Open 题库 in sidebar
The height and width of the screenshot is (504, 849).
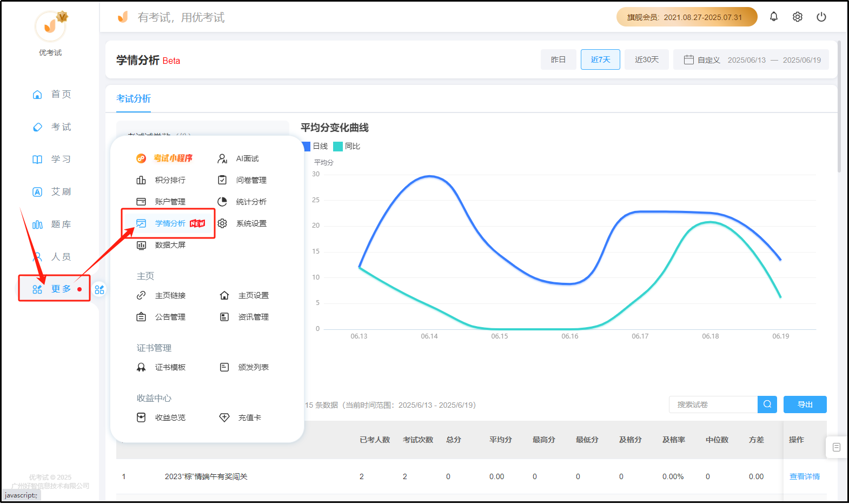51,224
